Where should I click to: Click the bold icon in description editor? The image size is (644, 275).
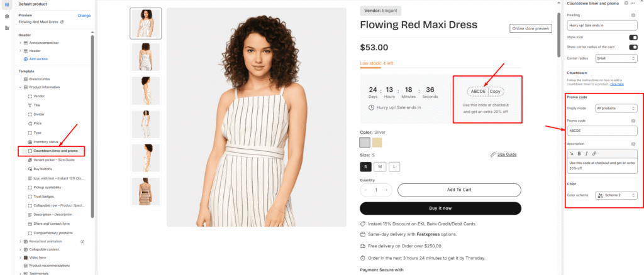[x=579, y=153]
